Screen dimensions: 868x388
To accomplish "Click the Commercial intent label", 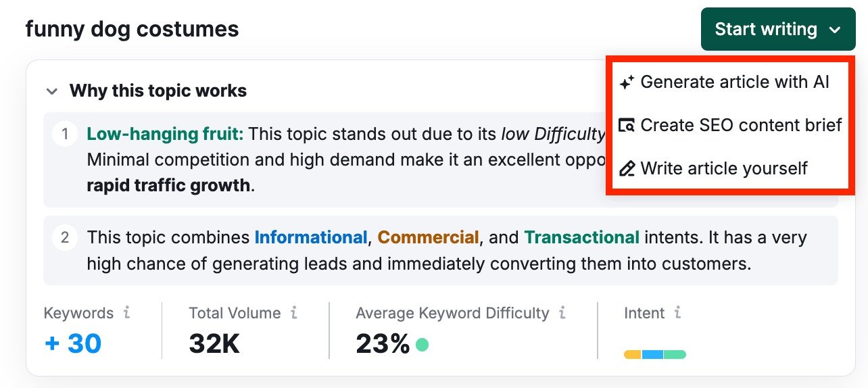I will tap(428, 238).
